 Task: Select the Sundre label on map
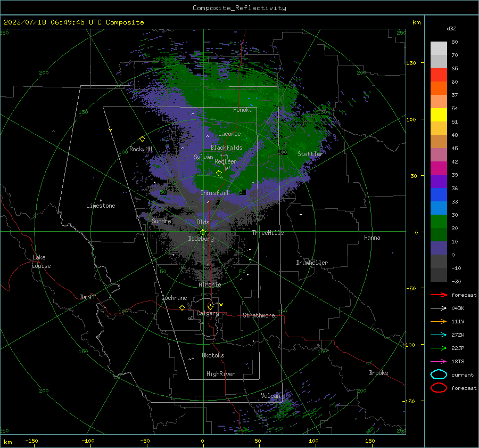pyautogui.click(x=162, y=221)
